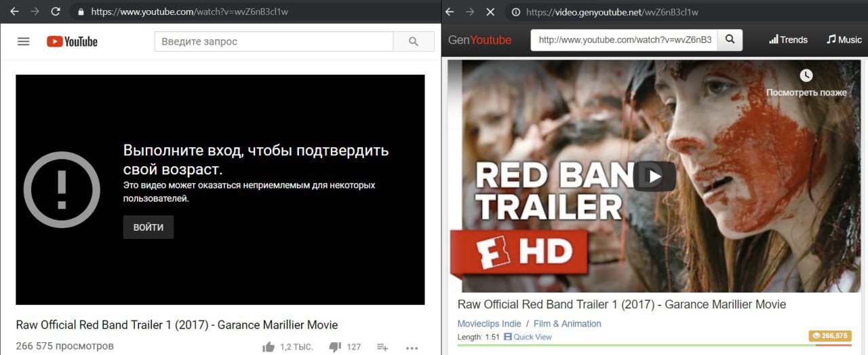The image size is (868, 355).
Task: Click the GenYoutube search magnifier button
Action: tap(730, 40)
